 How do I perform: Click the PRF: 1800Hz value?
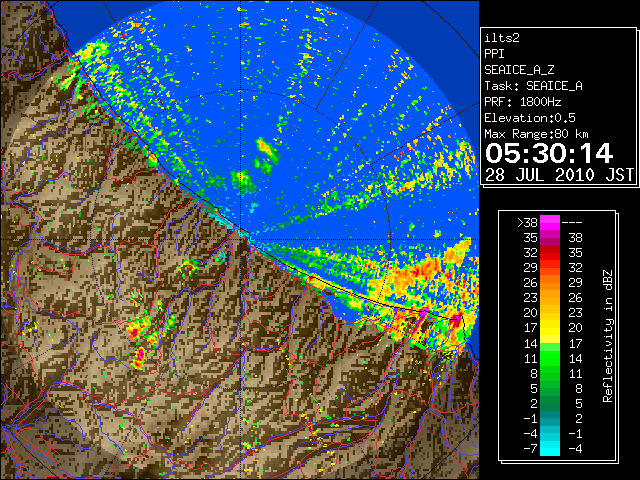[x=523, y=102]
